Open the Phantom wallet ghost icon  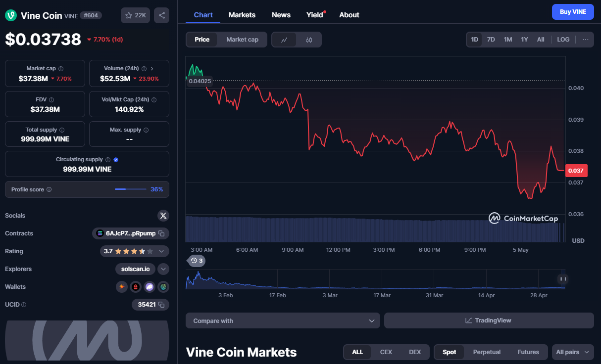coord(149,287)
